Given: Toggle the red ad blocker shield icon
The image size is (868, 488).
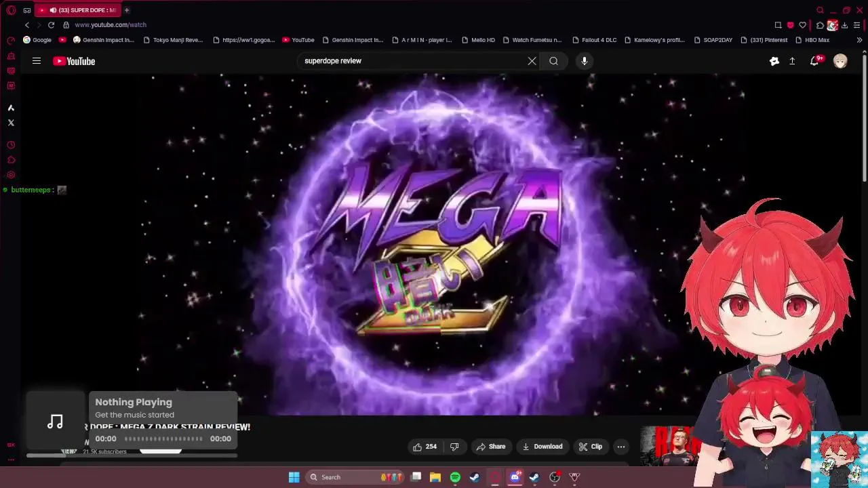Looking at the screenshot, I should [790, 25].
